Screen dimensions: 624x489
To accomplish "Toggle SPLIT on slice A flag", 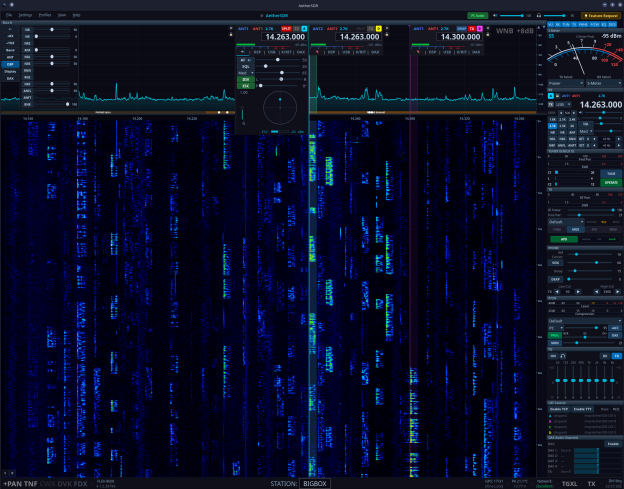I will click(x=286, y=29).
